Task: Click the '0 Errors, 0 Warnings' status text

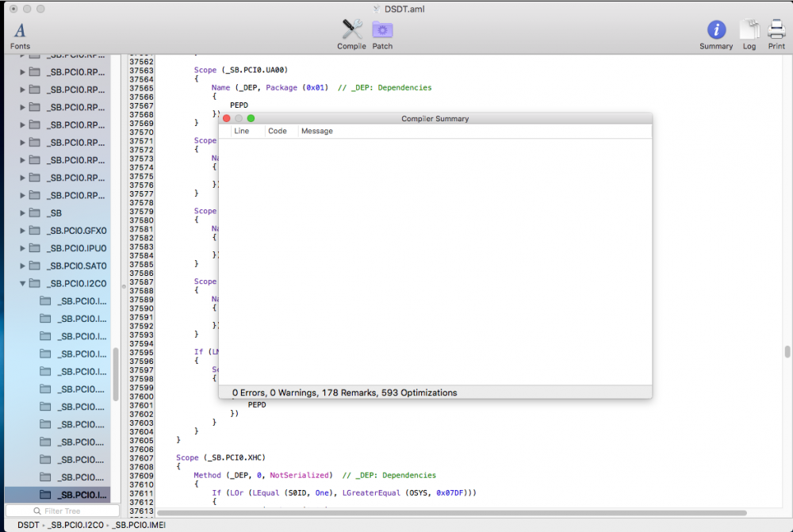Action: (344, 392)
